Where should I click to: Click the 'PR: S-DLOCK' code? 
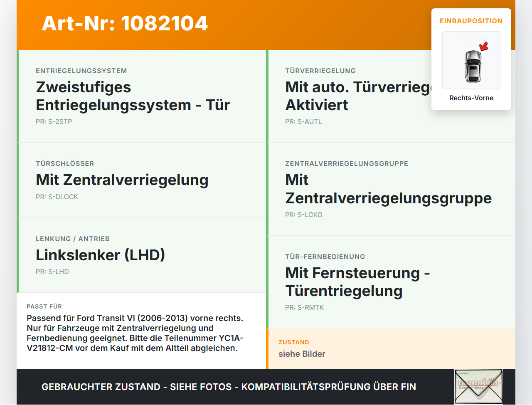(x=57, y=197)
